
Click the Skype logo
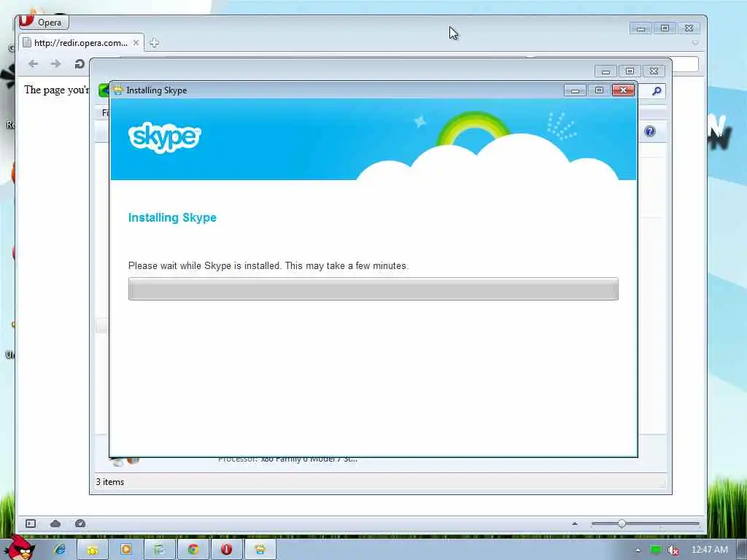[x=165, y=138]
